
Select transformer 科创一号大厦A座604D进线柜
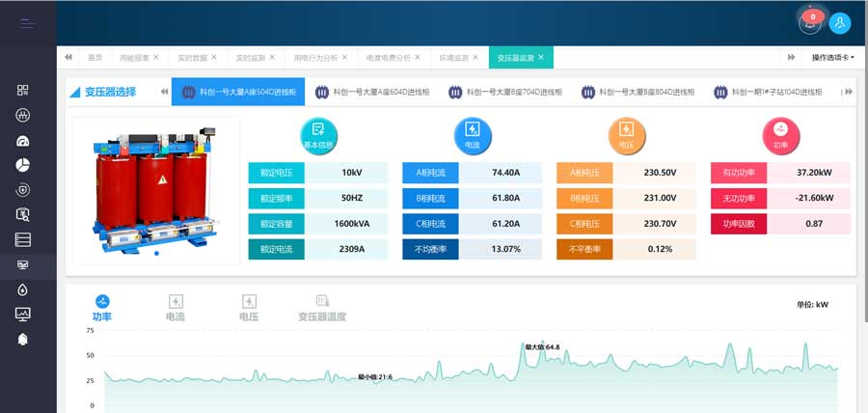371,93
